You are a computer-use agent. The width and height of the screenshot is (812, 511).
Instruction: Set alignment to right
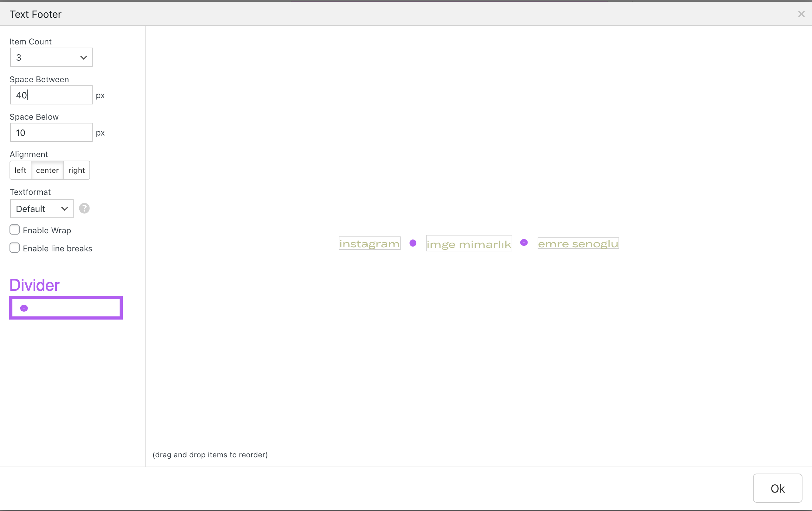[x=76, y=170]
